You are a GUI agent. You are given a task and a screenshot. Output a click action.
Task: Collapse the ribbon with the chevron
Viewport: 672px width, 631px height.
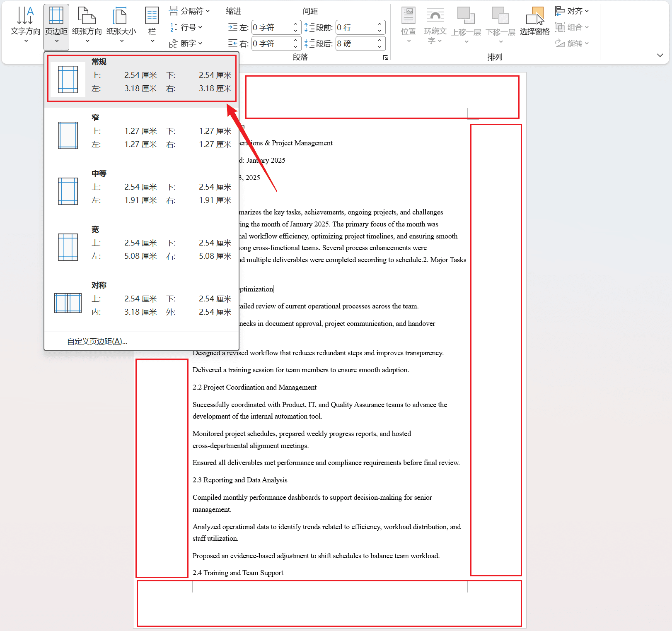point(660,55)
